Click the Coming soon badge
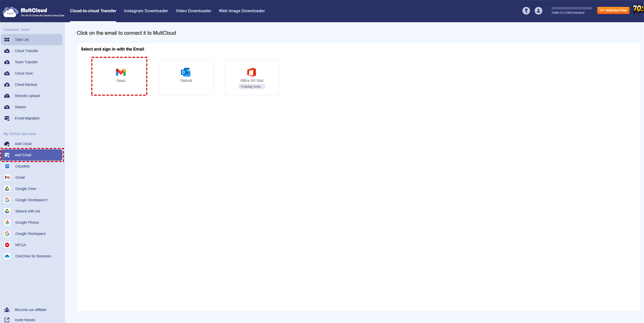644x323 pixels. 252,86
